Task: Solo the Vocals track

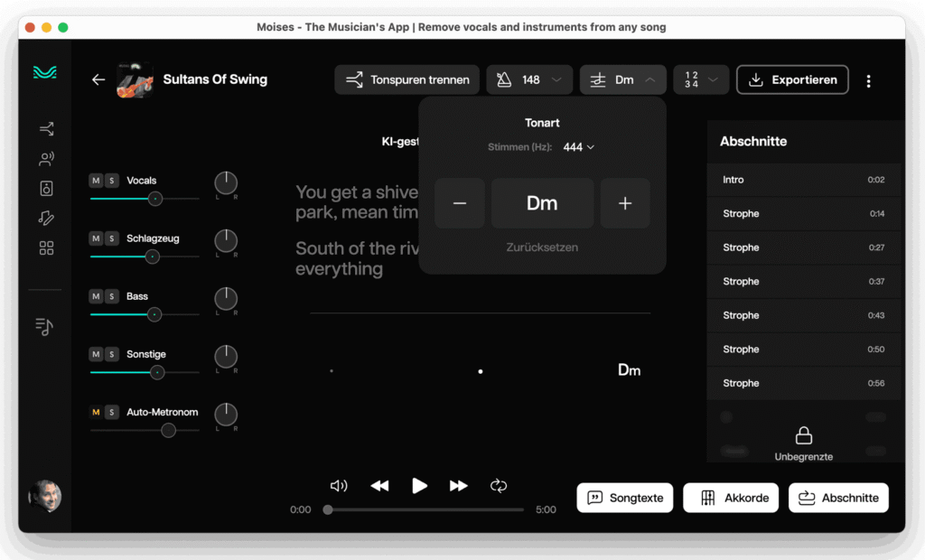Action: pyautogui.click(x=111, y=181)
